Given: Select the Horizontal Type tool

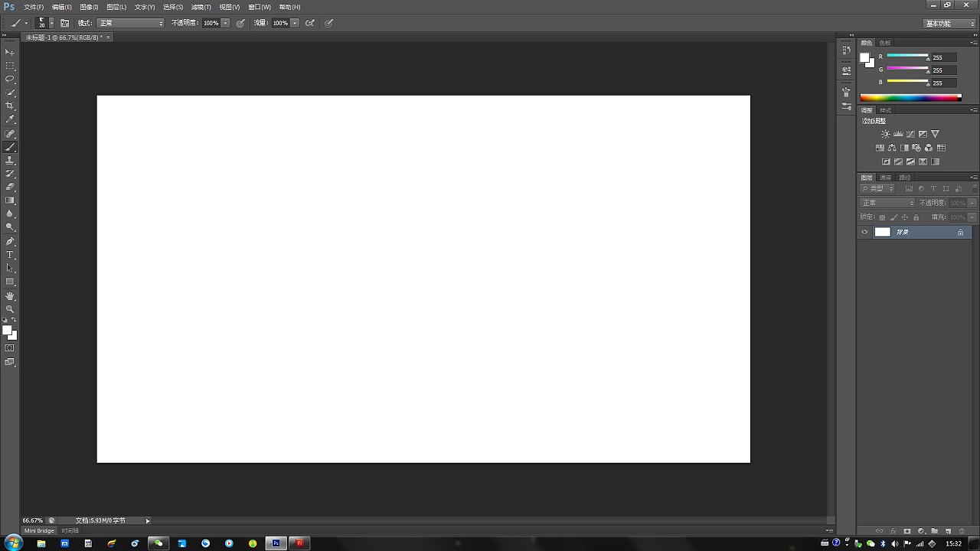Looking at the screenshot, I should (10, 255).
